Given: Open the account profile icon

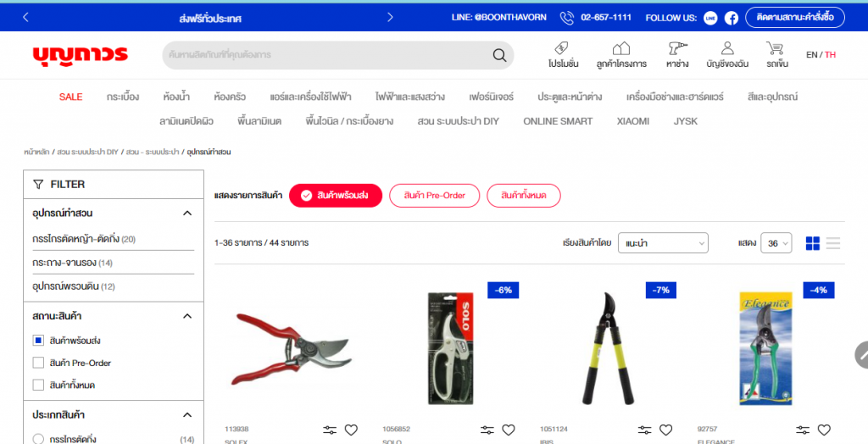Looking at the screenshot, I should [726, 49].
